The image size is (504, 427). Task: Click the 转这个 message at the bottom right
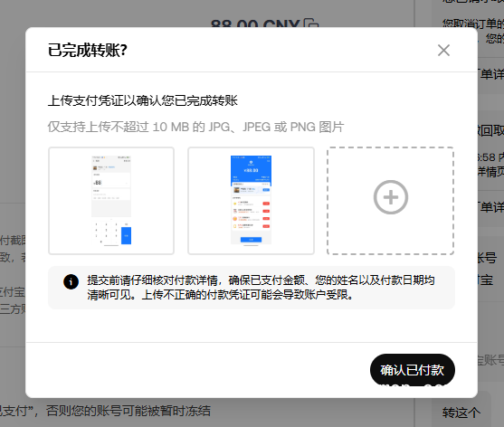point(461,413)
